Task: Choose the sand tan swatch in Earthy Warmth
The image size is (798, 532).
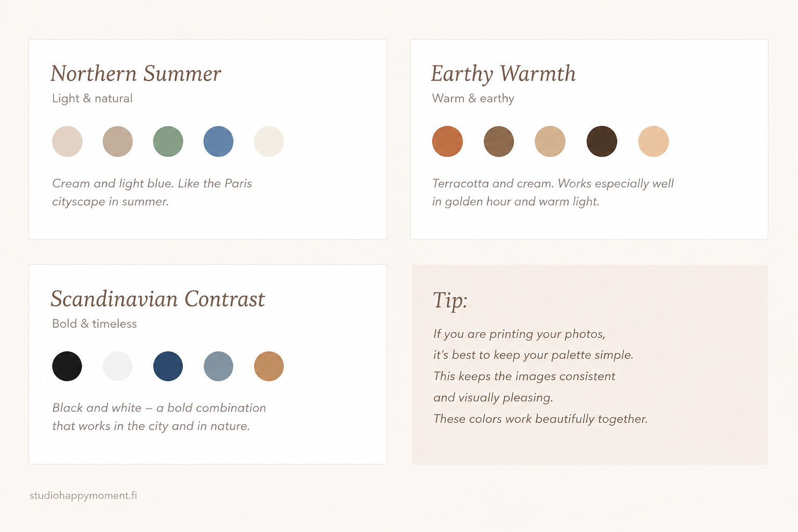Action: click(x=550, y=141)
